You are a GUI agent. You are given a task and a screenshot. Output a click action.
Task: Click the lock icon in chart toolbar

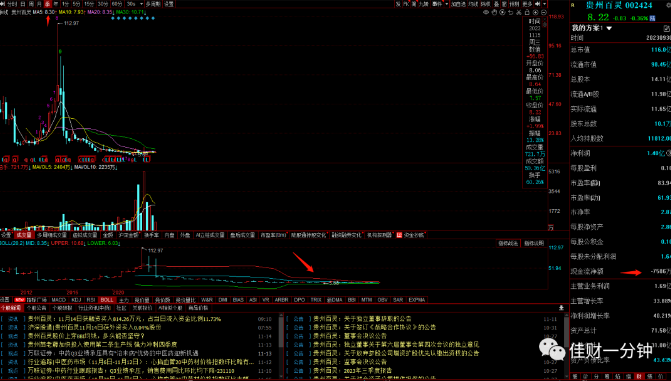pyautogui.click(x=527, y=12)
